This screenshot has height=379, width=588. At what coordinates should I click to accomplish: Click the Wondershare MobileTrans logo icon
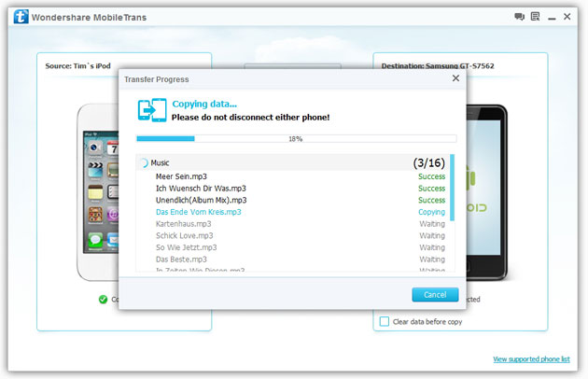(x=21, y=17)
